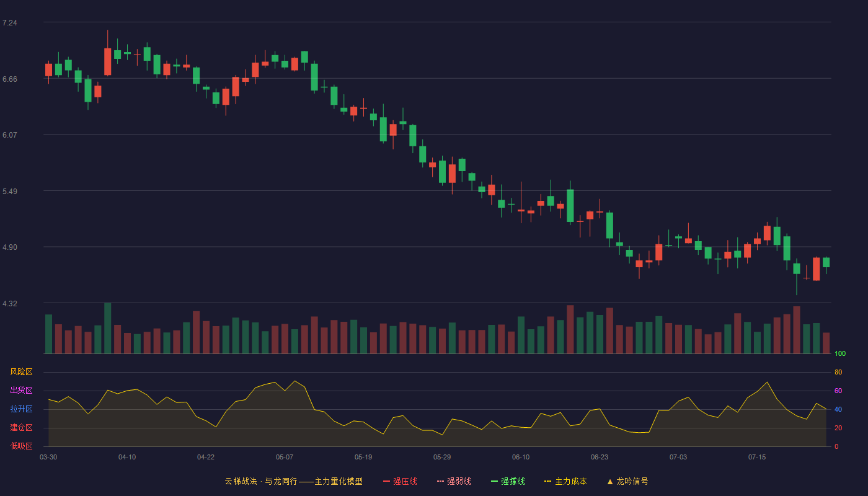Click the 80 indicator scale label
Screen dimensions: 868x496
pos(838,373)
